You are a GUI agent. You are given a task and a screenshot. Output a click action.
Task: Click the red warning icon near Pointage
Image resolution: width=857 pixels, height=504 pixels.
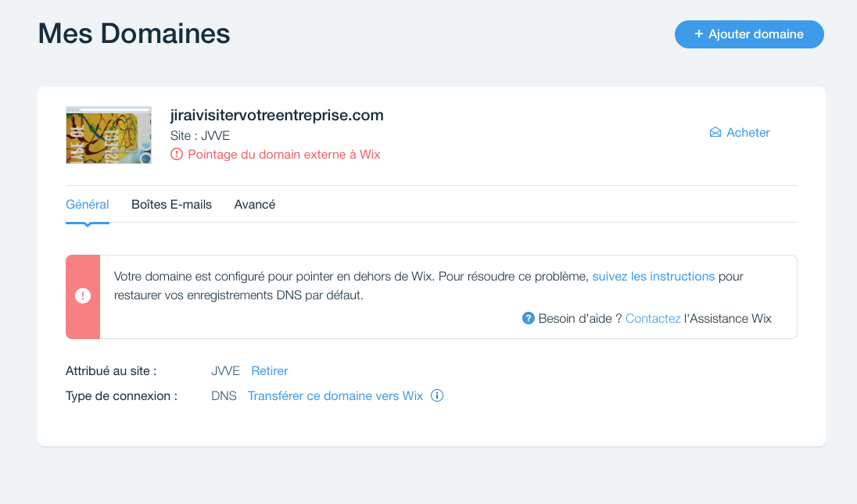coord(177,154)
